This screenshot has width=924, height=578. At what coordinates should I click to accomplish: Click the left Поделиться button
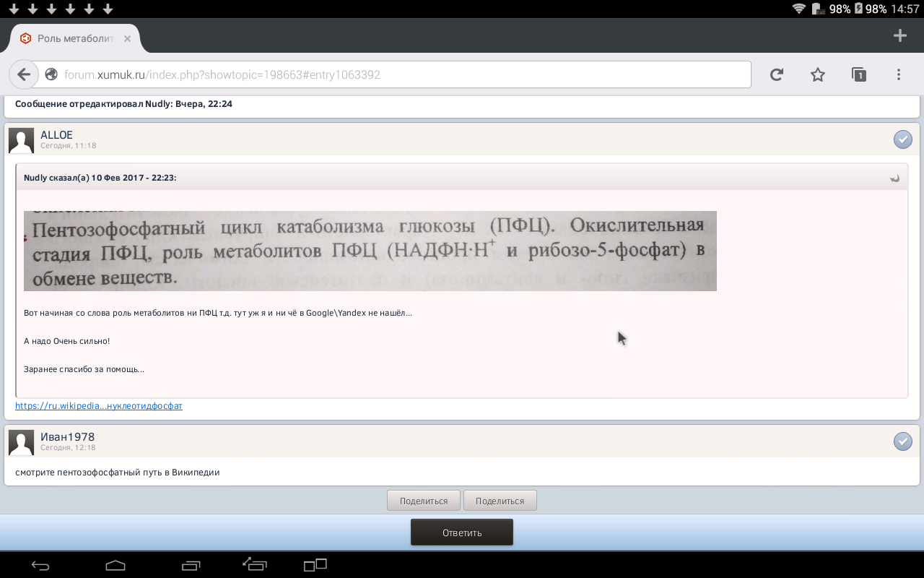pos(424,501)
